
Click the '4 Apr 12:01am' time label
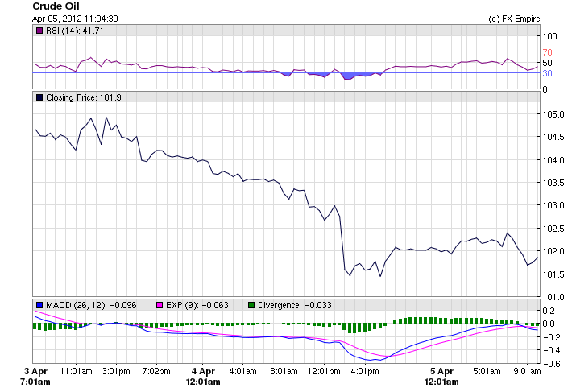pos(203,377)
